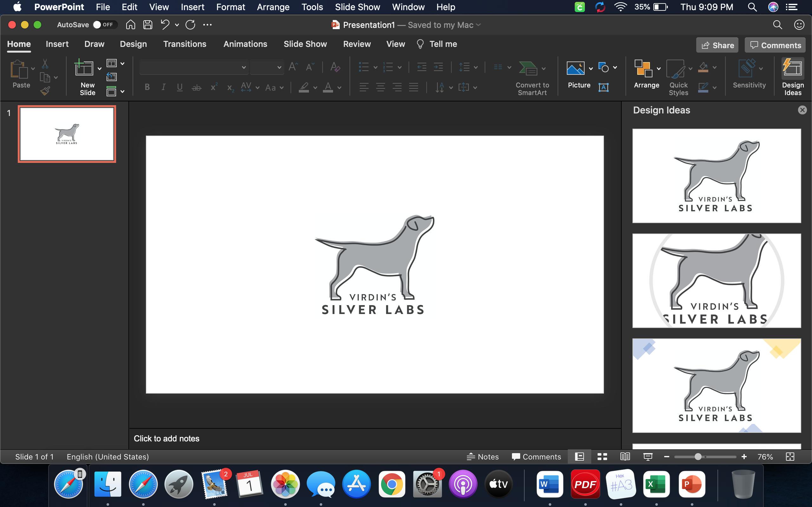
Task: Open the Slide Layout dropdown
Action: pyautogui.click(x=122, y=63)
